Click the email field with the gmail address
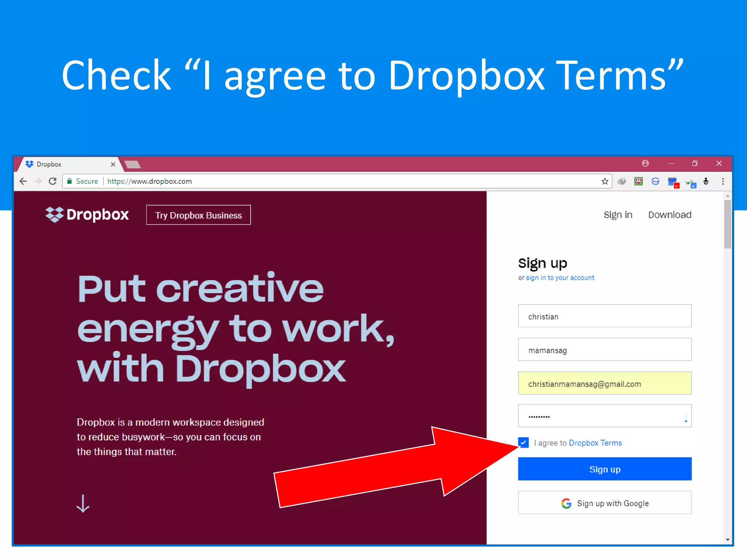Screen dimensions: 747x560 605,383
